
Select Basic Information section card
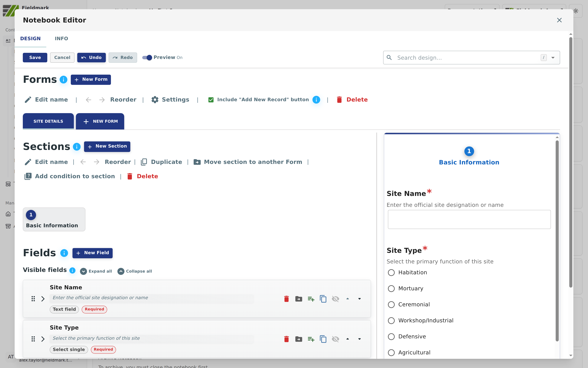click(54, 220)
